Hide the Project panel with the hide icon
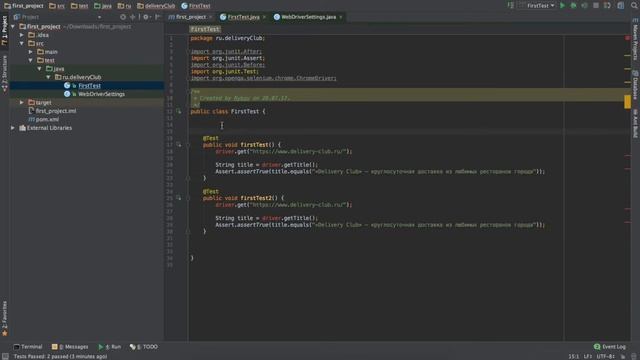640x360 pixels. click(157, 17)
